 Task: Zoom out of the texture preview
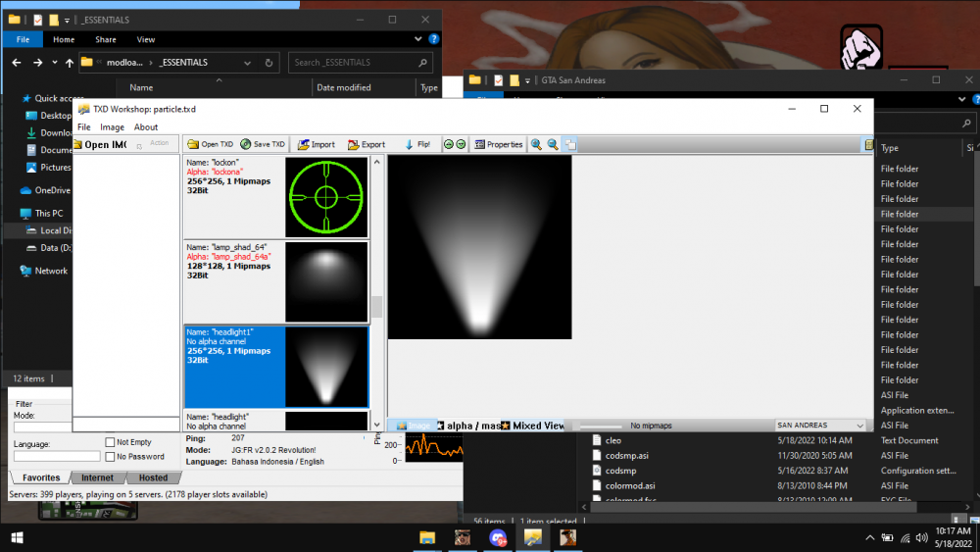click(x=553, y=144)
